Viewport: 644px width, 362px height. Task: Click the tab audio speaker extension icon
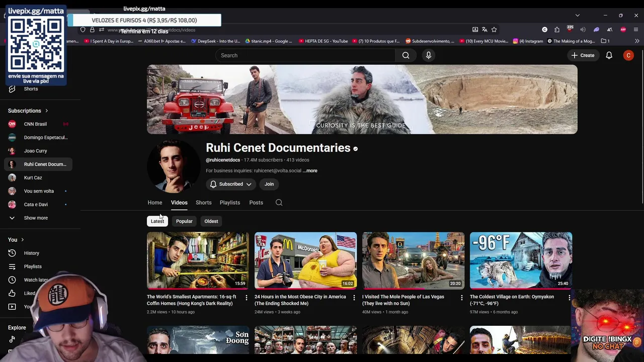tap(583, 30)
